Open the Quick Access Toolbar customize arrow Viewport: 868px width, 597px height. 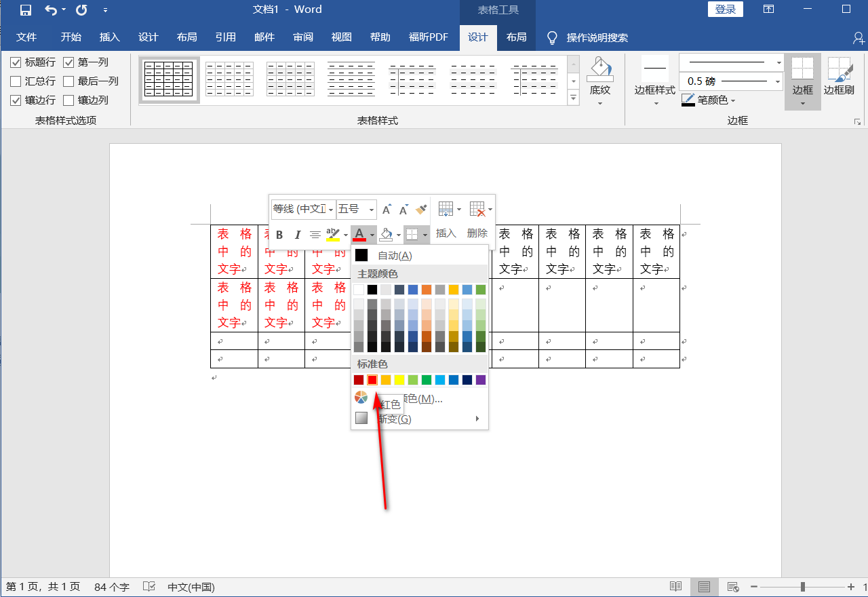105,10
